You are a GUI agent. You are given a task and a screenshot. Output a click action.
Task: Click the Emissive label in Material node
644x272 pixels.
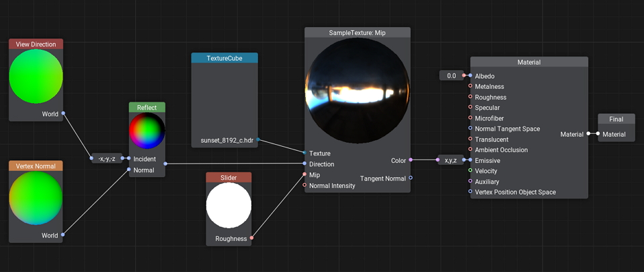point(487,160)
